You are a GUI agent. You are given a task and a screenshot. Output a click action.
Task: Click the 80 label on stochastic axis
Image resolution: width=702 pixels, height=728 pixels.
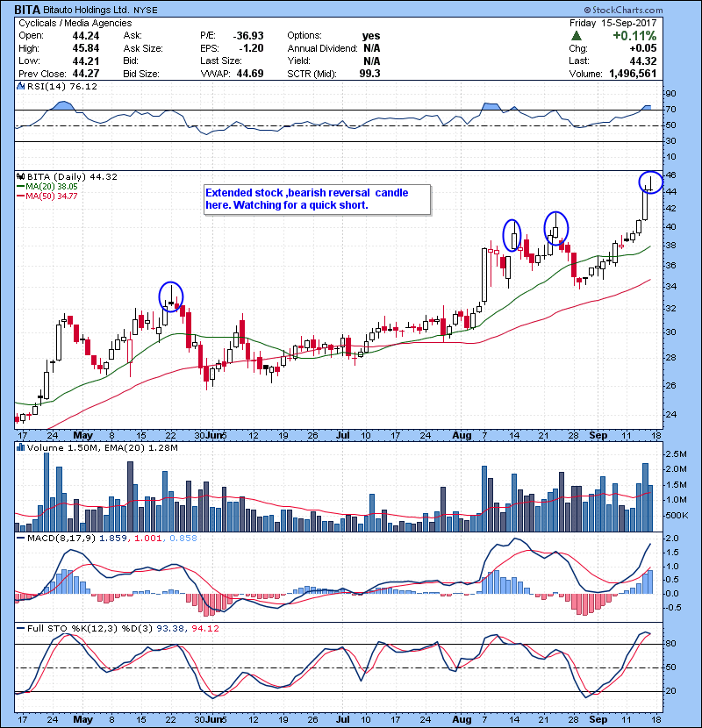tap(671, 644)
